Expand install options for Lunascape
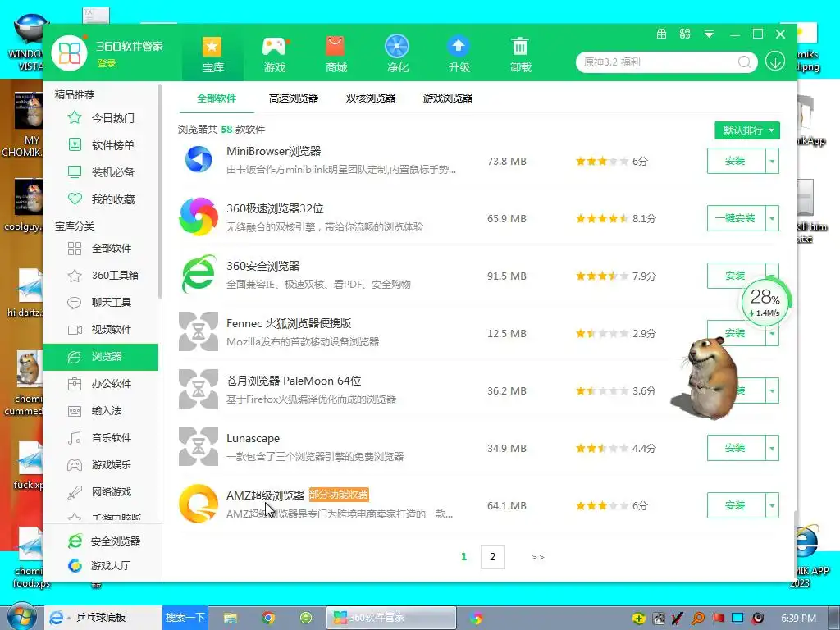840x630 pixels. (x=772, y=449)
